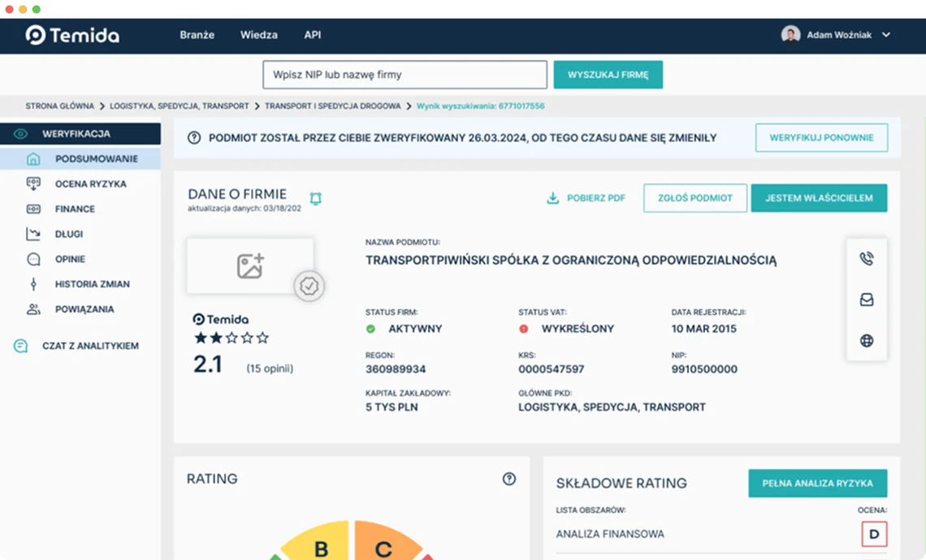The height and width of the screenshot is (560, 926).
Task: Focus the NIP or company name search field
Action: coord(405,75)
